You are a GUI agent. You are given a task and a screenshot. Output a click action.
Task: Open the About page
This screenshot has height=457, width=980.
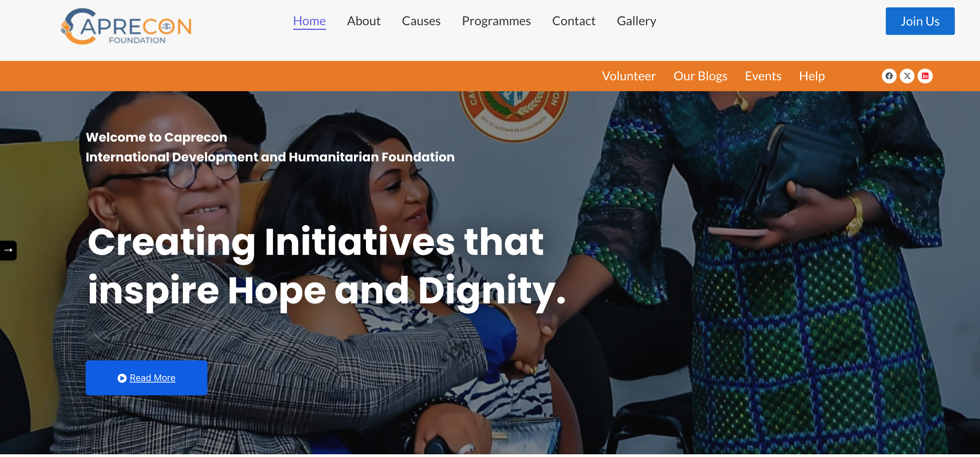click(364, 21)
